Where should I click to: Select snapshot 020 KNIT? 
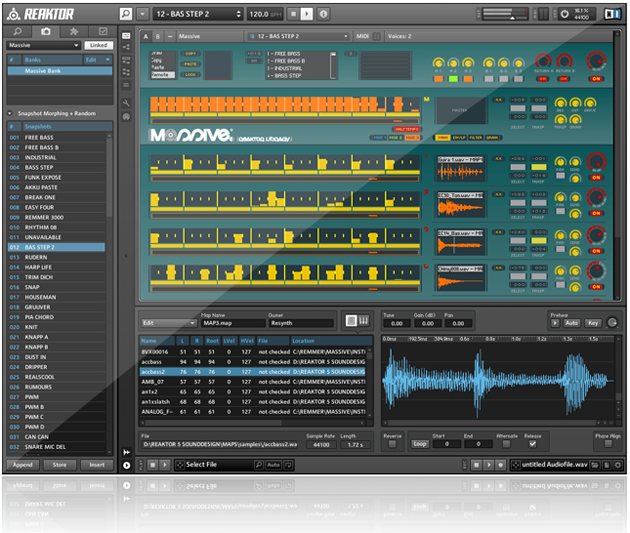(x=56, y=327)
